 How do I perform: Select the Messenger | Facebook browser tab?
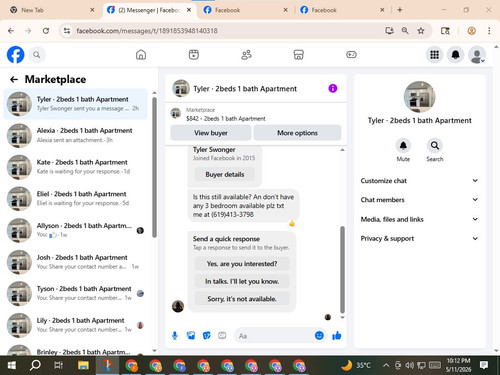click(149, 10)
